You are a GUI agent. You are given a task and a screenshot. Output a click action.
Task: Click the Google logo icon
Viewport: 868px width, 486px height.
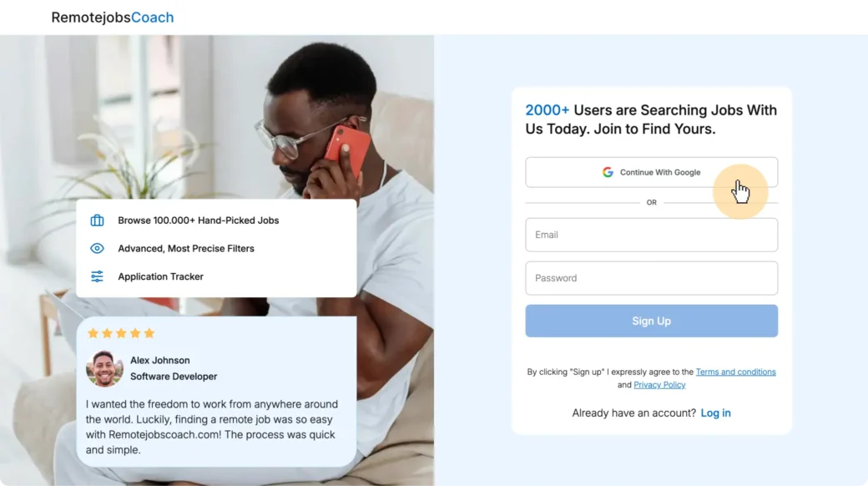pyautogui.click(x=608, y=172)
